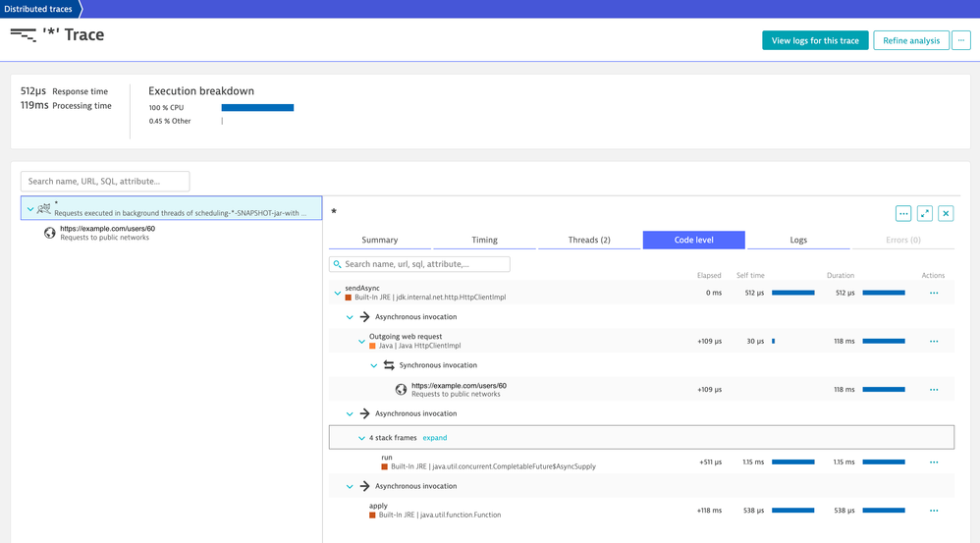Collapse the sendAsync node

[x=338, y=293]
